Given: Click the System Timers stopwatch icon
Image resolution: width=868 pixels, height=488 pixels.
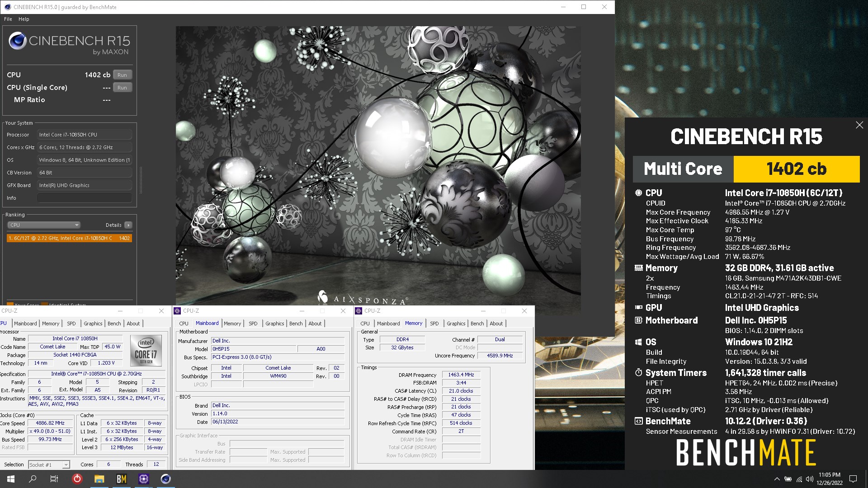Looking at the screenshot, I should point(638,373).
